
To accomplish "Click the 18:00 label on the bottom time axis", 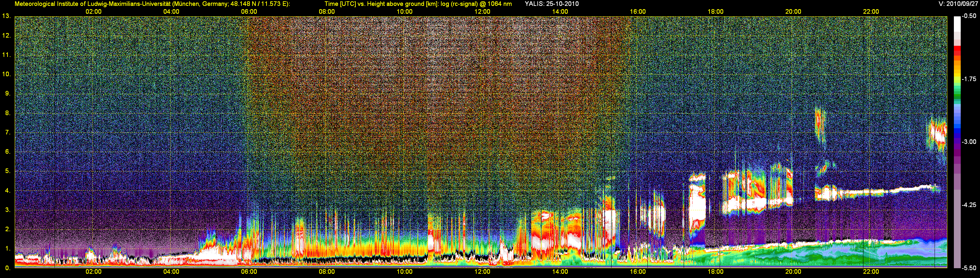I will 716,272.
